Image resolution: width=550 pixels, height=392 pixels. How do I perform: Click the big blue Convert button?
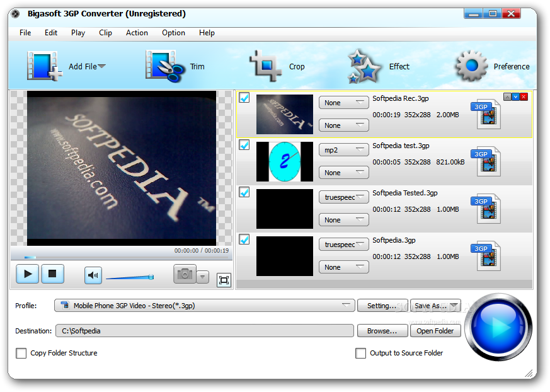pos(498,326)
